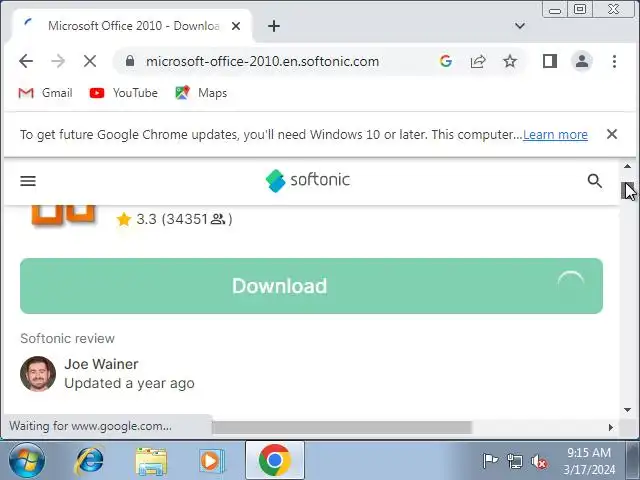Viewport: 640px width, 480px height.
Task: Click the grayed-out forward arrow
Action: click(x=58, y=62)
